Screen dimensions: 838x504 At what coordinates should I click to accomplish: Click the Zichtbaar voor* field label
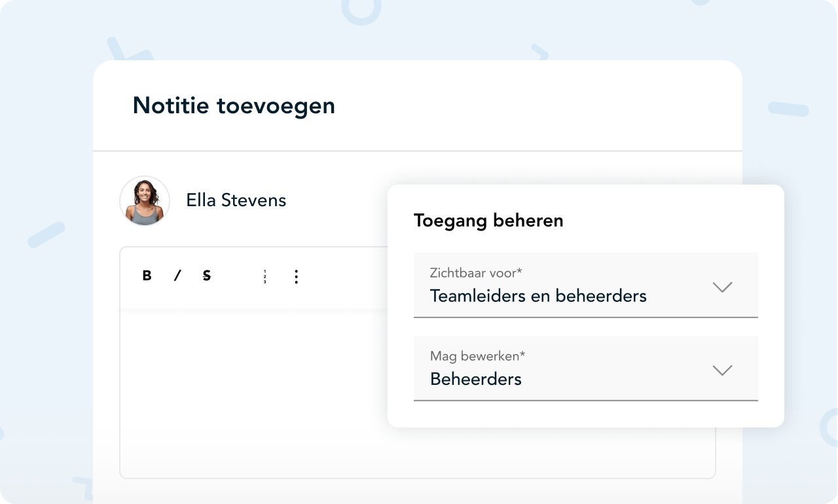[x=476, y=272]
